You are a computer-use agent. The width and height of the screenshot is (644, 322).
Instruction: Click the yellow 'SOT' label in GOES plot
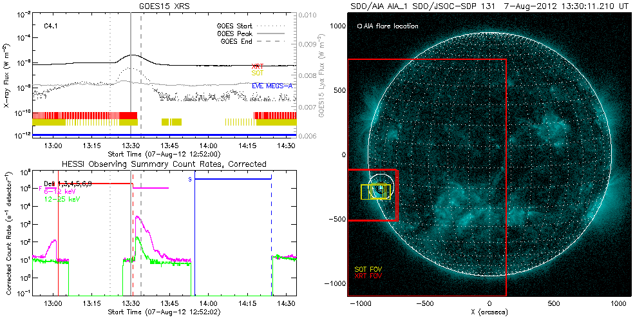click(257, 72)
